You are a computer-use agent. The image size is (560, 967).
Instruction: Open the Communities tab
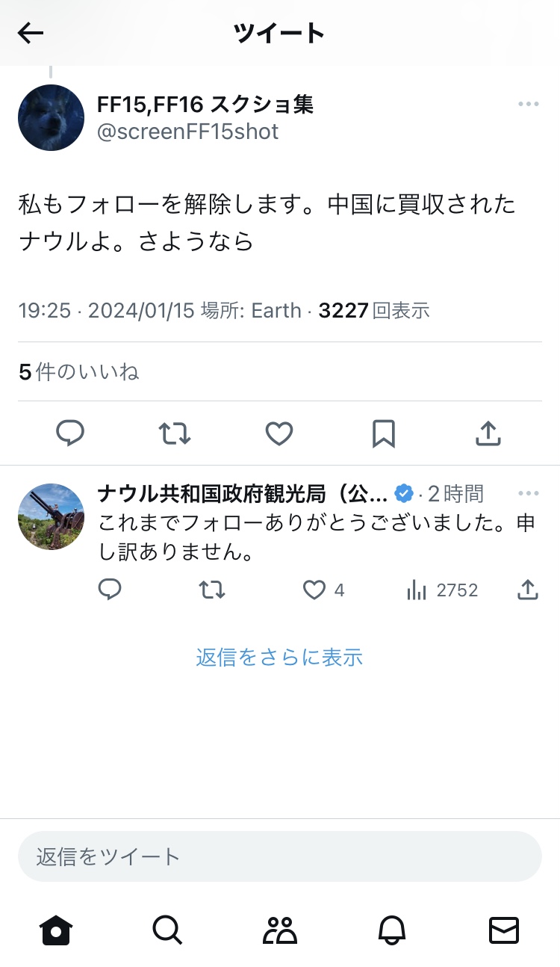point(280,930)
